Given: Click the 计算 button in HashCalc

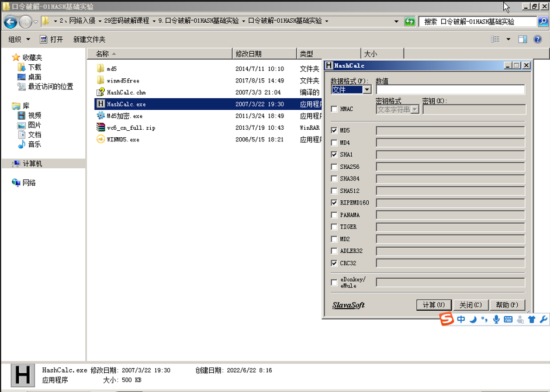Looking at the screenshot, I should (434, 305).
